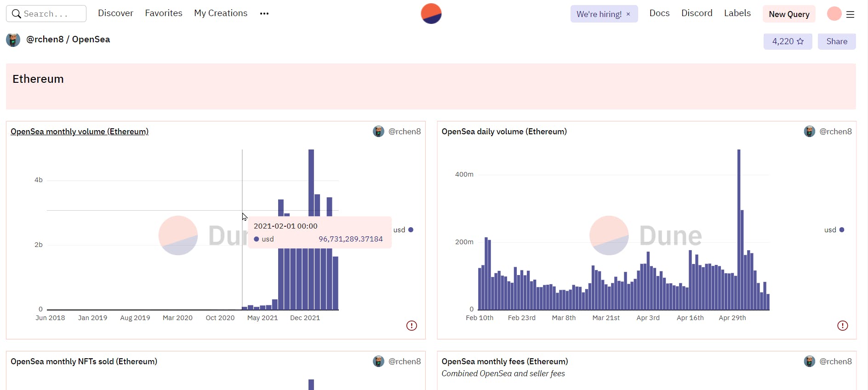Click the OpenSea daily volume (Ethereum) title
Screen dimensions: 868x390
pyautogui.click(x=504, y=132)
